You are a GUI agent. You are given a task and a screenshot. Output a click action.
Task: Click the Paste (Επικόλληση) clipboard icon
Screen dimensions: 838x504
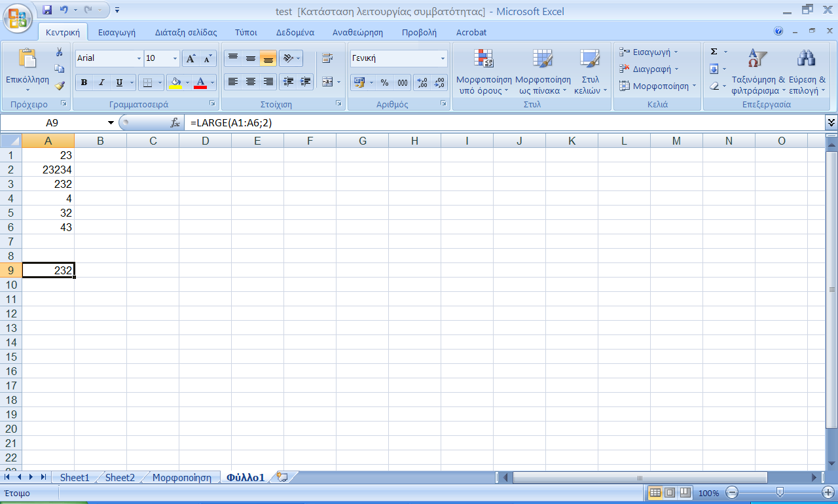click(27, 58)
